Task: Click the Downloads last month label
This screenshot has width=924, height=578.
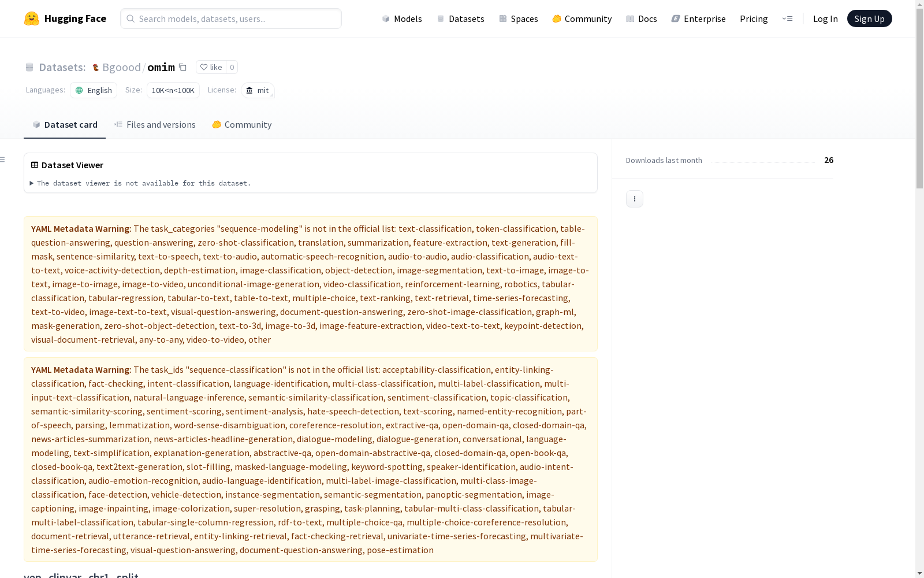Action: 664,160
